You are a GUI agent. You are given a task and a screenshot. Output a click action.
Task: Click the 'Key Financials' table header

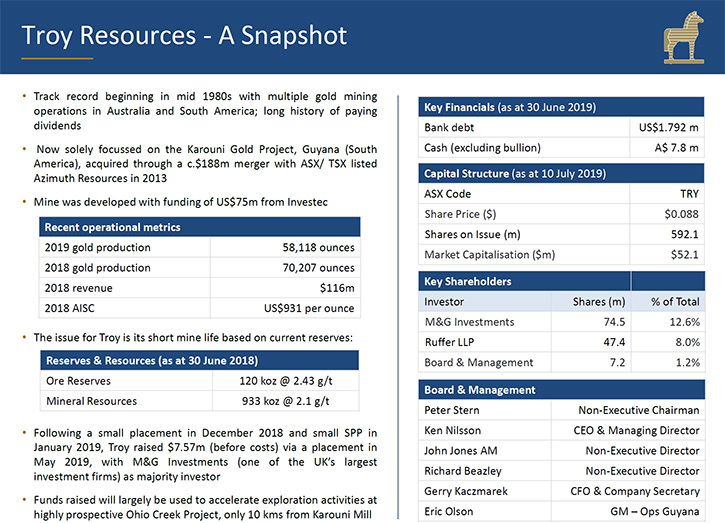coord(561,107)
